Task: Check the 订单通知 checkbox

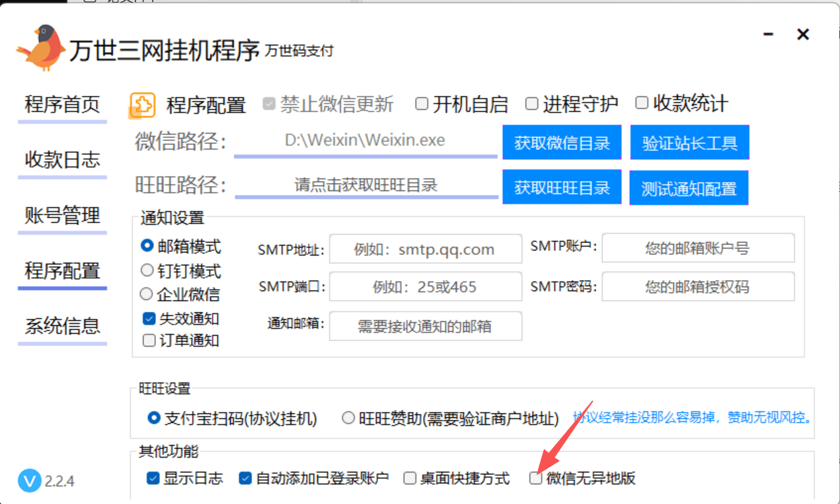Action: 149,341
